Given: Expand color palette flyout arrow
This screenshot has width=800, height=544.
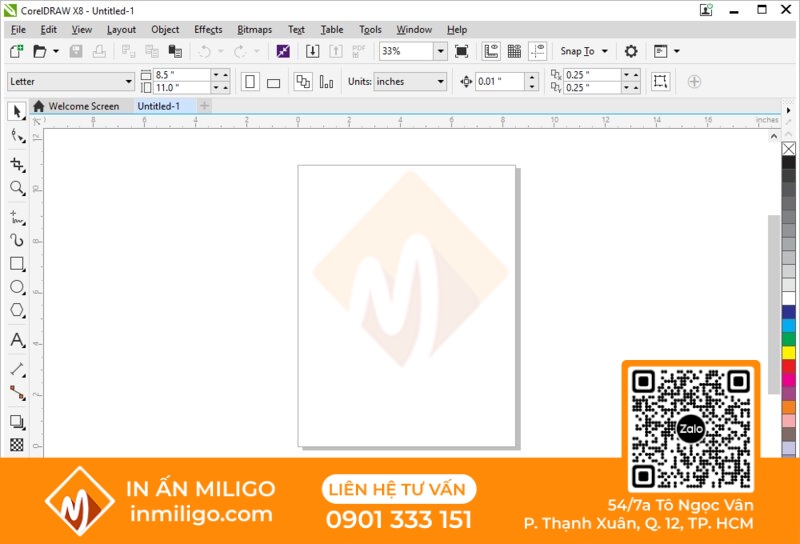Looking at the screenshot, I should [788, 110].
